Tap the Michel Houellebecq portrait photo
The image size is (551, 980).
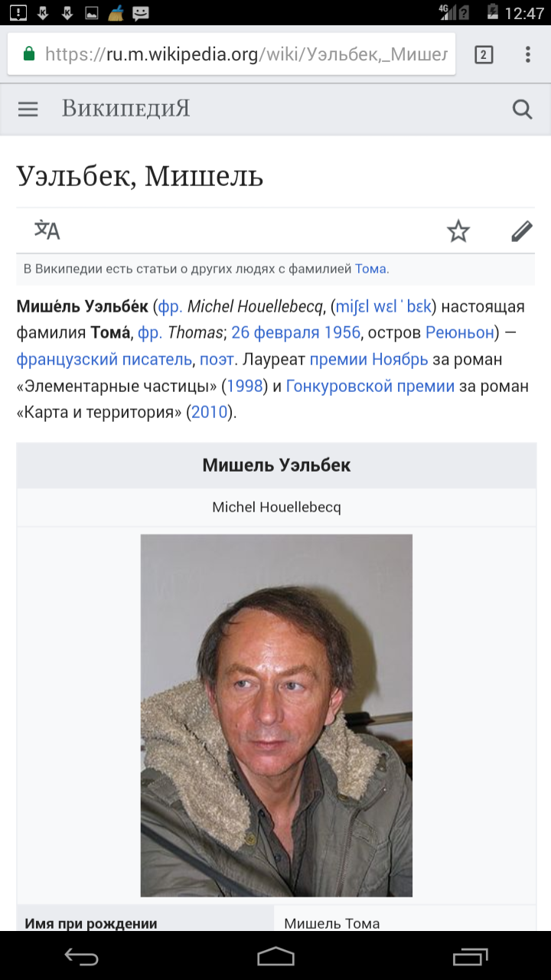[x=276, y=715]
